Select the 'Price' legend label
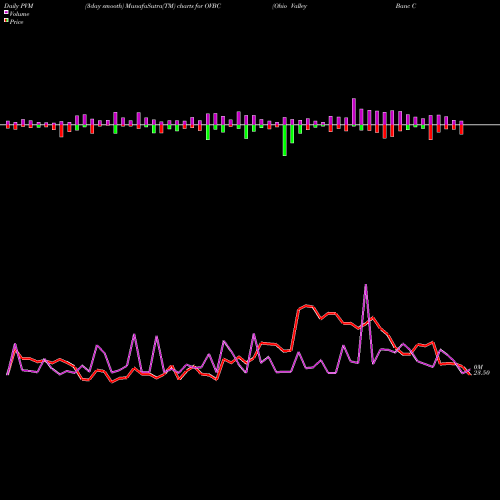Screen dimensions: 500x500 pos(16,22)
